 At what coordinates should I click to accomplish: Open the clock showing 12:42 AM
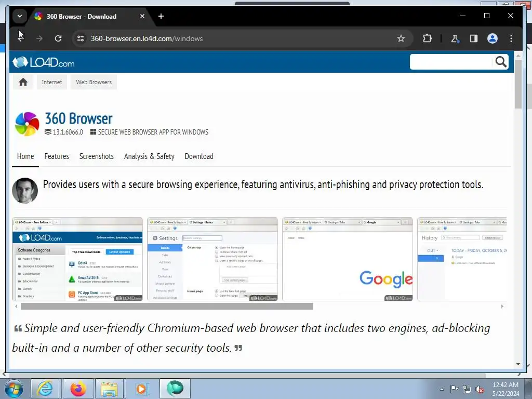click(x=506, y=389)
